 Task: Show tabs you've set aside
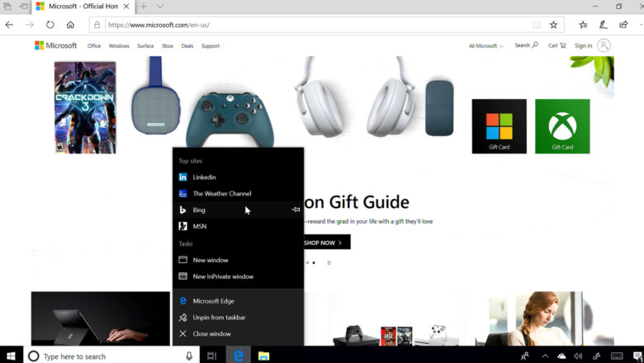[x=7, y=7]
